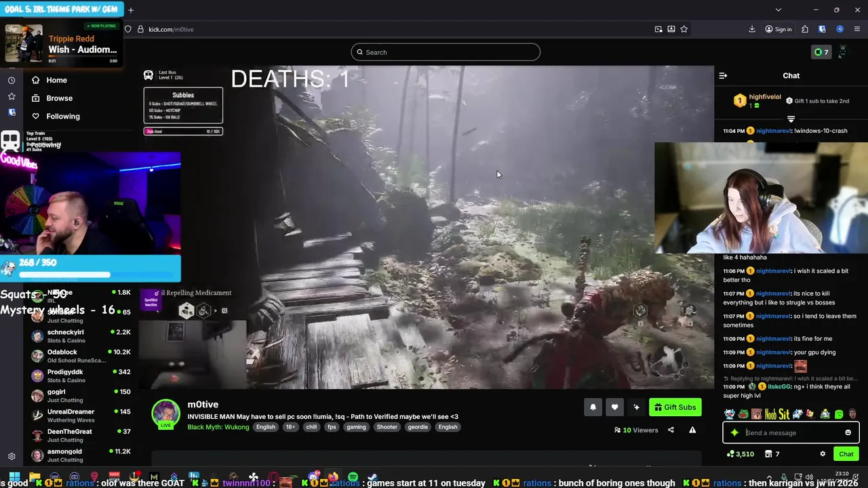
Task: Open the Windows Start button
Action: click(x=14, y=478)
